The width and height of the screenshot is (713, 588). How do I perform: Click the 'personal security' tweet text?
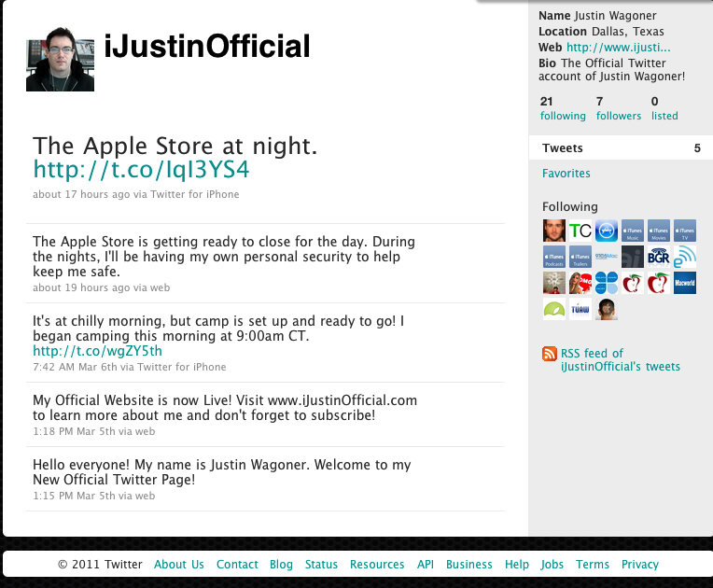(224, 257)
